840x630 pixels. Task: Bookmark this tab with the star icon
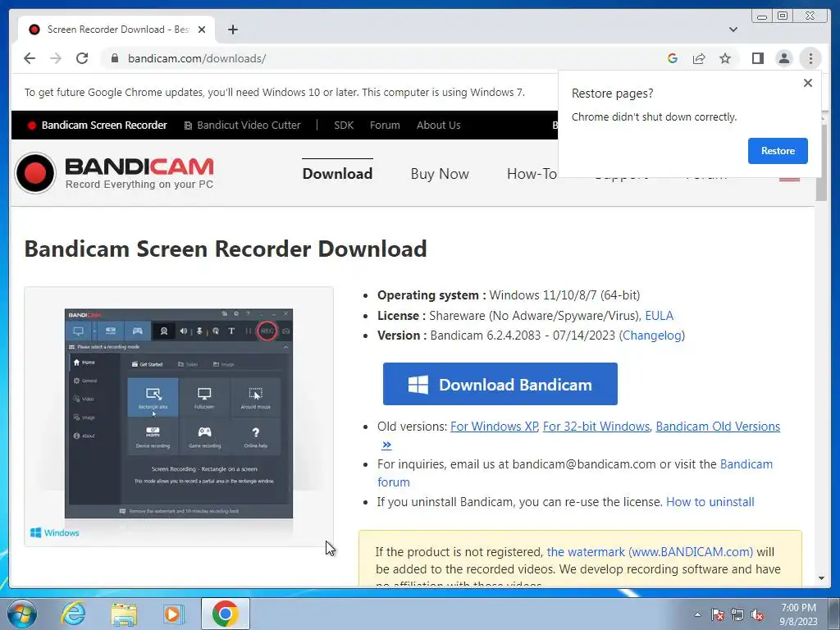coord(725,58)
